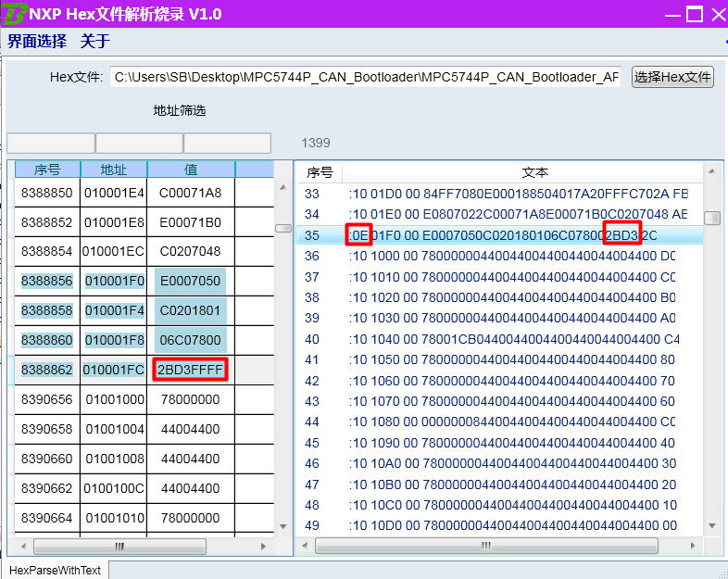Click the second address filter box
The width and height of the screenshot is (728, 579).
(139, 143)
